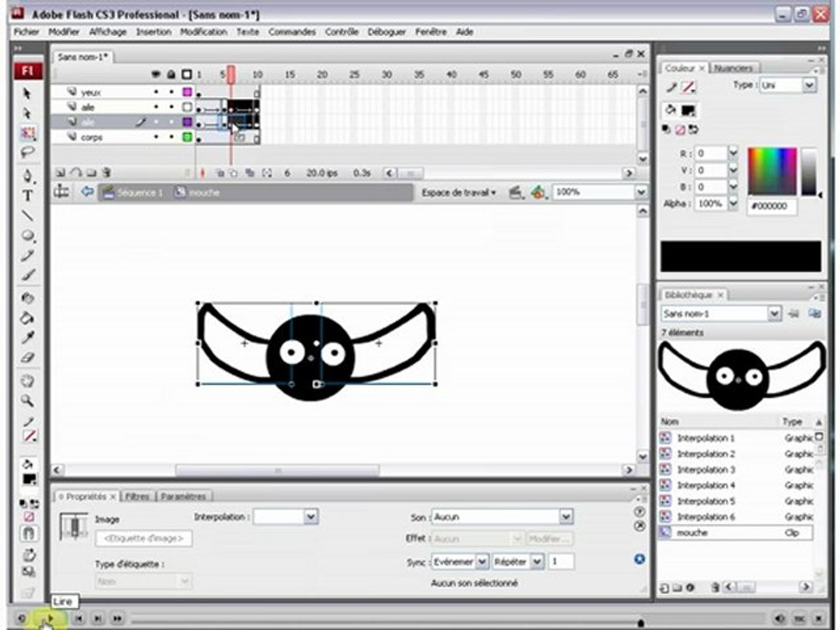Open the R value slider dropdown
This screenshot has height=630, width=840.
pos(733,153)
